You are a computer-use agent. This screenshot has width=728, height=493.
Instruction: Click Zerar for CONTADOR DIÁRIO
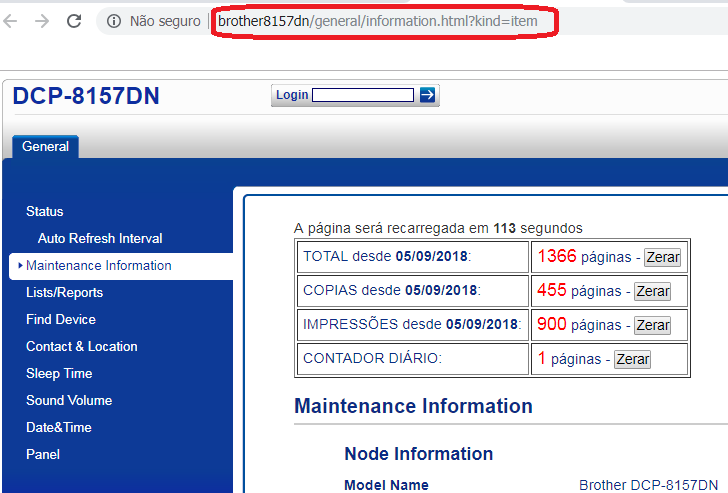click(x=632, y=359)
